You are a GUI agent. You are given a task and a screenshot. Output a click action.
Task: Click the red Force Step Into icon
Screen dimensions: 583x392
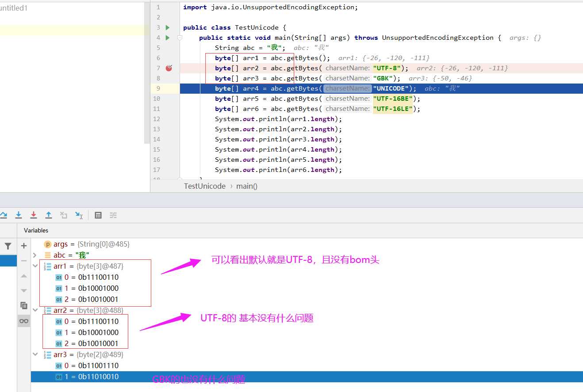pyautogui.click(x=34, y=215)
